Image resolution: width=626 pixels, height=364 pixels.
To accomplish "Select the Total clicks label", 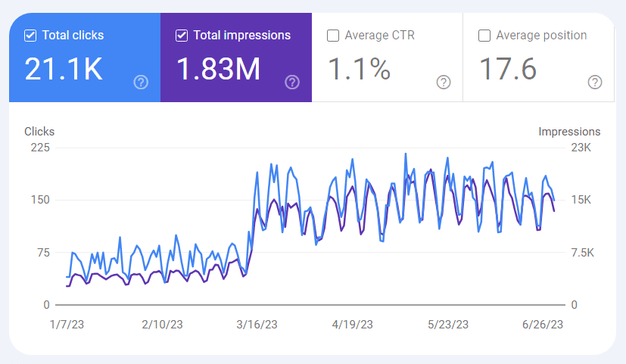I will point(73,36).
